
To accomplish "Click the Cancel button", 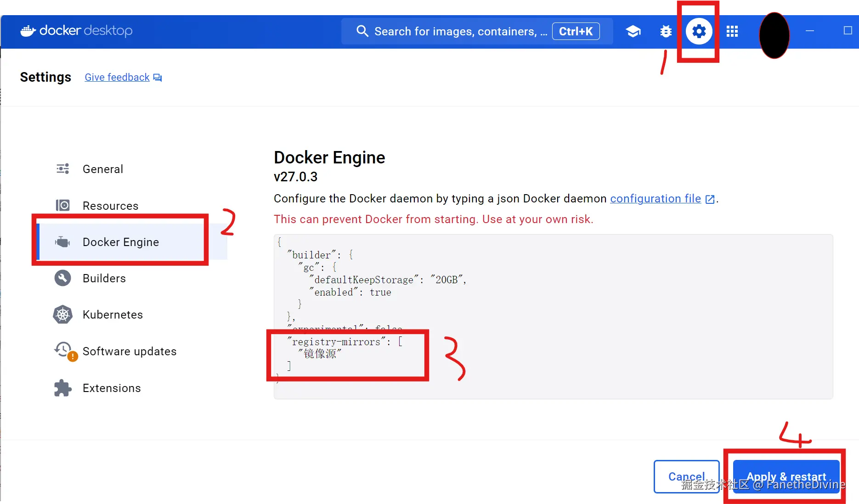I will (686, 476).
